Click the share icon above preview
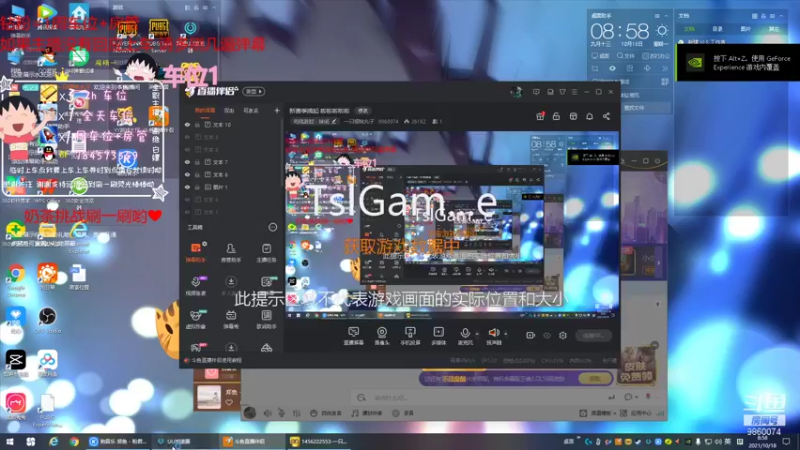Image resolution: width=800 pixels, height=450 pixels. pyautogui.click(x=606, y=116)
